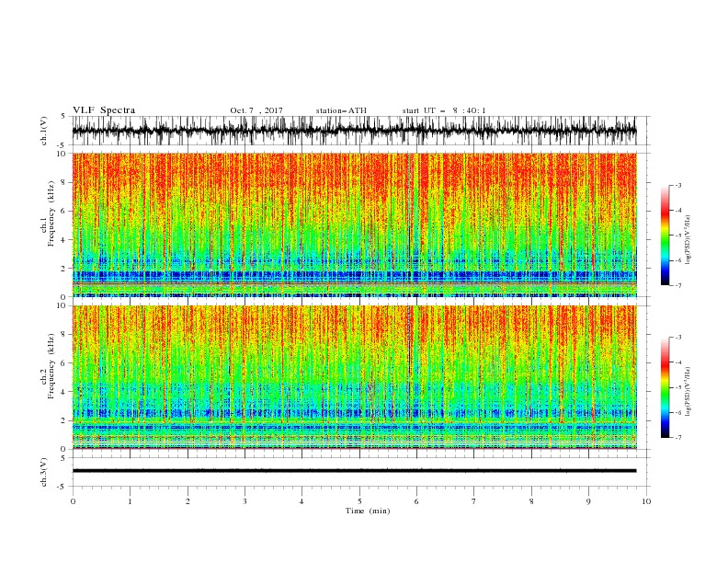This screenshot has width=728, height=563.
Task: Click inside the ch.1 spectrogram panel
Action: click(354, 224)
